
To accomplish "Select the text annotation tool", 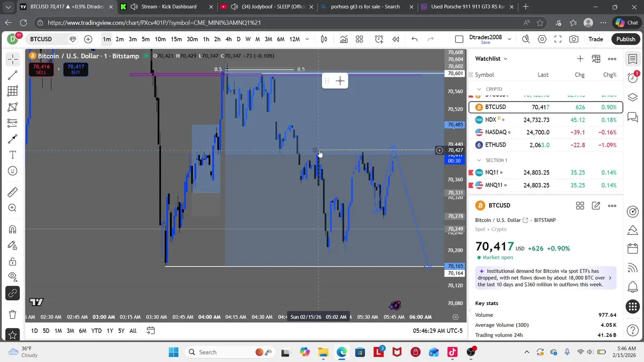I will point(13,155).
